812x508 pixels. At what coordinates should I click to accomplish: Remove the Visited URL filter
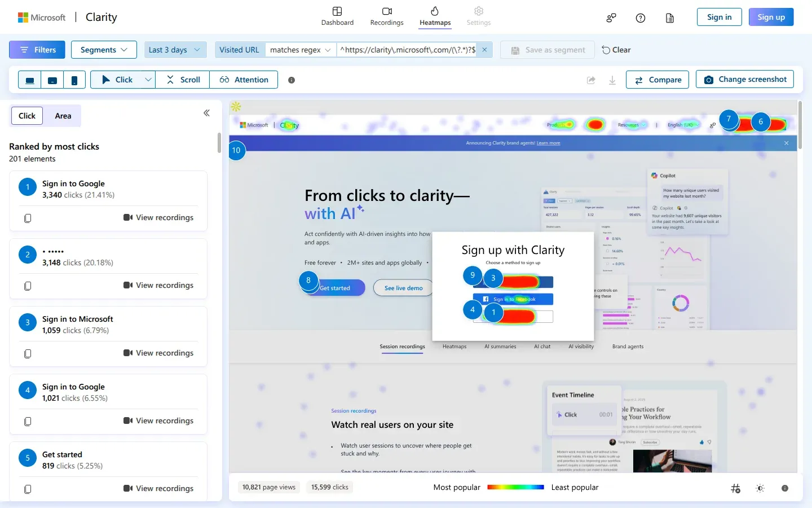tap(484, 50)
